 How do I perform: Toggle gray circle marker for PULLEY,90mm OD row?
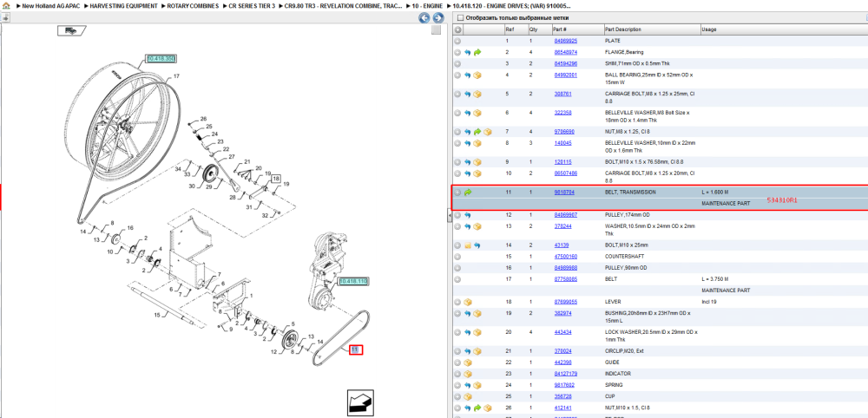(x=457, y=268)
